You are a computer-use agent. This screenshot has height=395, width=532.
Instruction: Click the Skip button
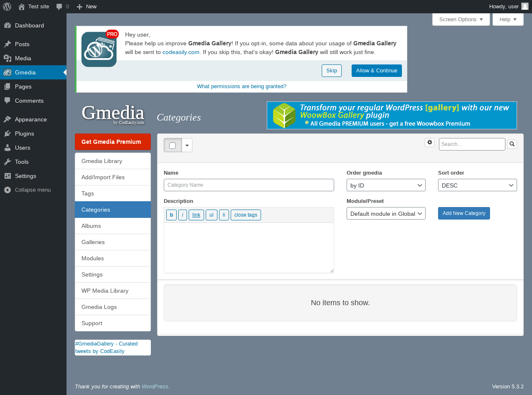tap(332, 71)
